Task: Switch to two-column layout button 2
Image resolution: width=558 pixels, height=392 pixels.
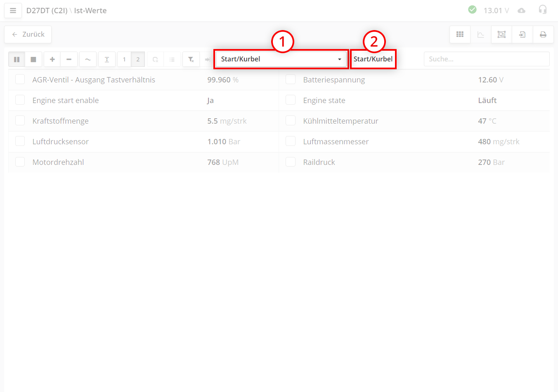Action: click(138, 59)
